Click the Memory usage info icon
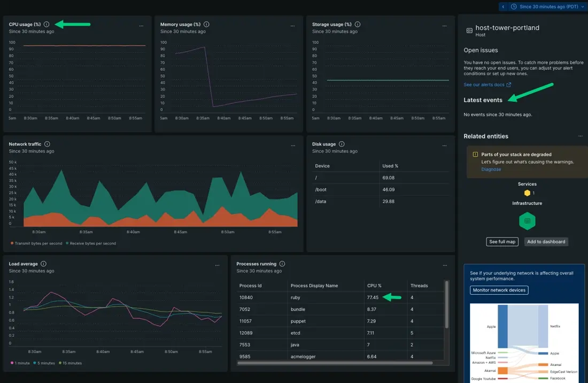The height and width of the screenshot is (383, 588). click(206, 25)
